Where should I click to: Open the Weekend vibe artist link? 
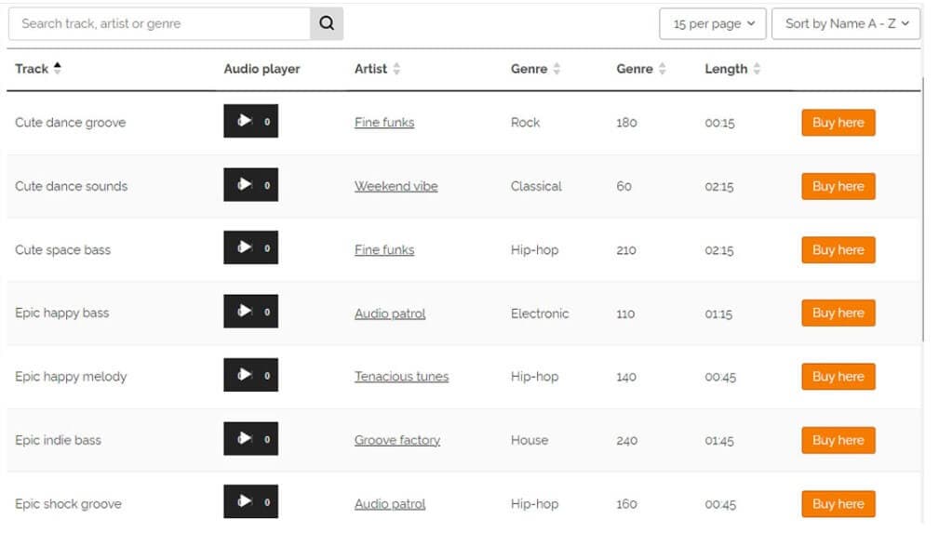pos(396,186)
